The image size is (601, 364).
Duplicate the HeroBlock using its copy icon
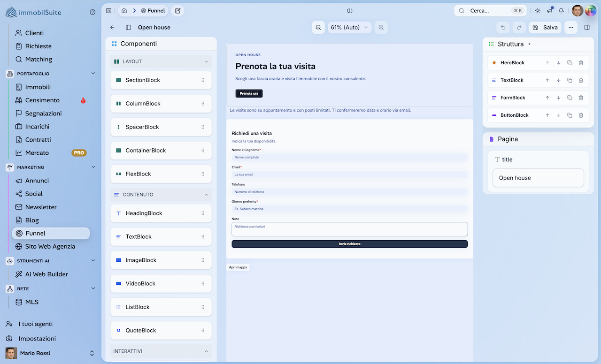pyautogui.click(x=569, y=62)
